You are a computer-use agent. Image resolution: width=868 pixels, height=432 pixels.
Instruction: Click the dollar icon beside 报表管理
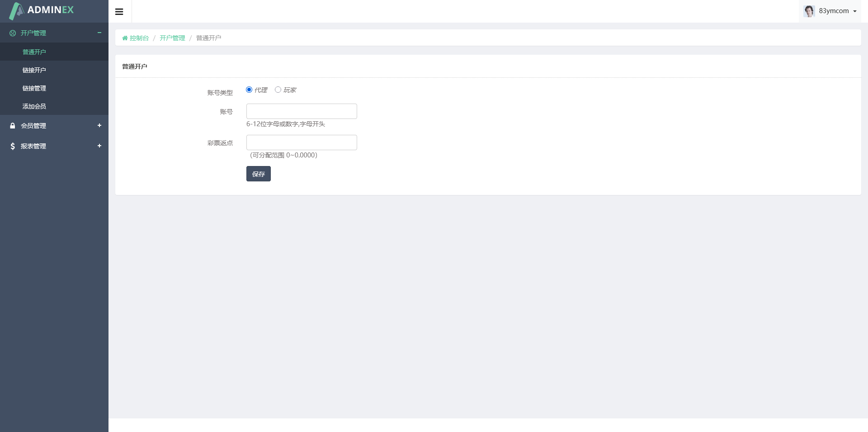13,146
